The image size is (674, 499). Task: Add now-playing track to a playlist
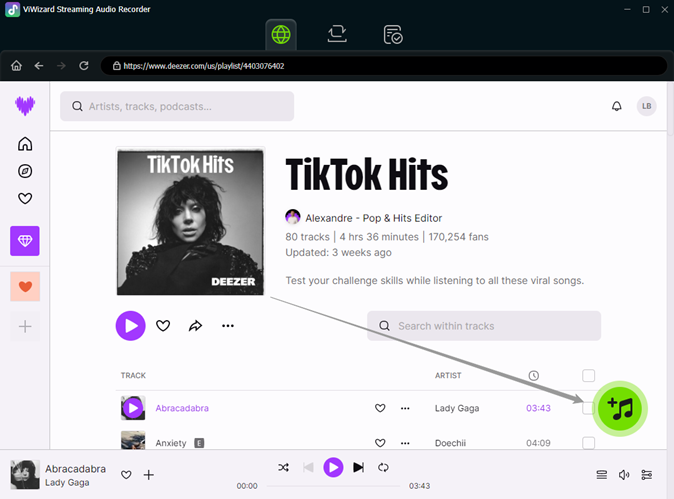(149, 475)
